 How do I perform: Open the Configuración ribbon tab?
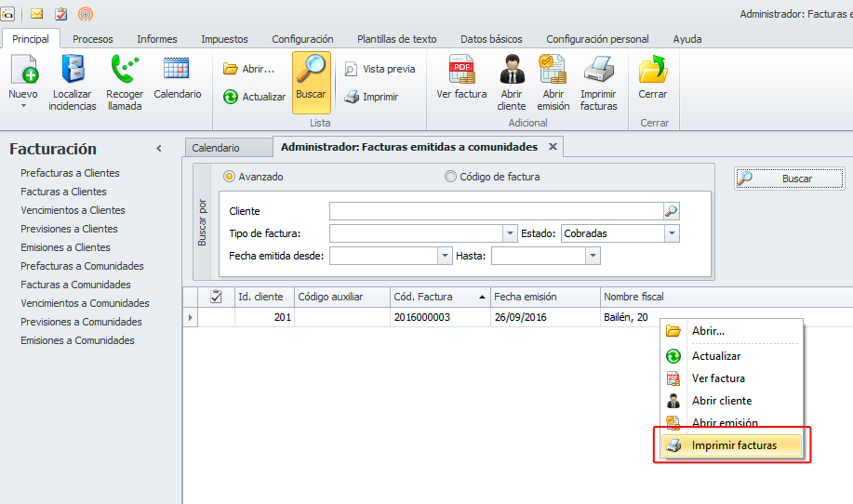[x=302, y=39]
